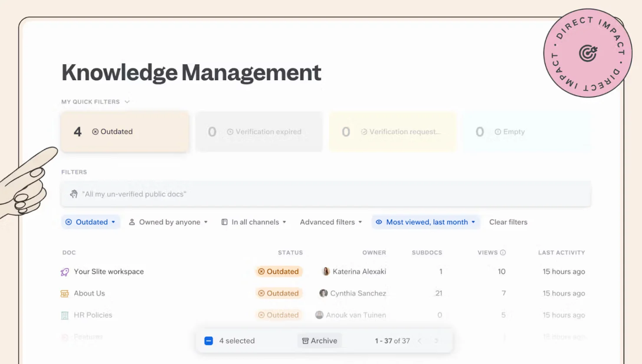Open the About Us doc

[x=89, y=293]
